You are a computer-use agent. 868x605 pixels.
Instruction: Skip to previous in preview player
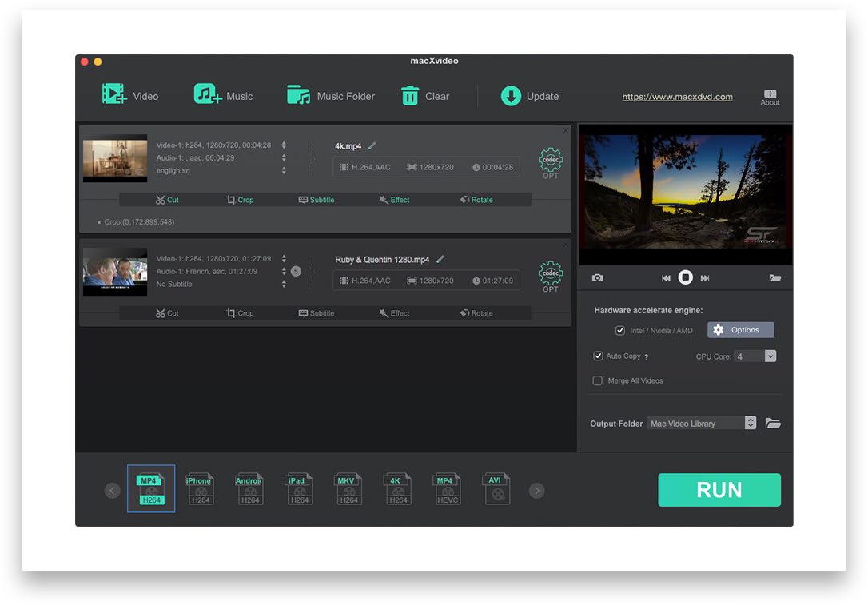coord(666,278)
